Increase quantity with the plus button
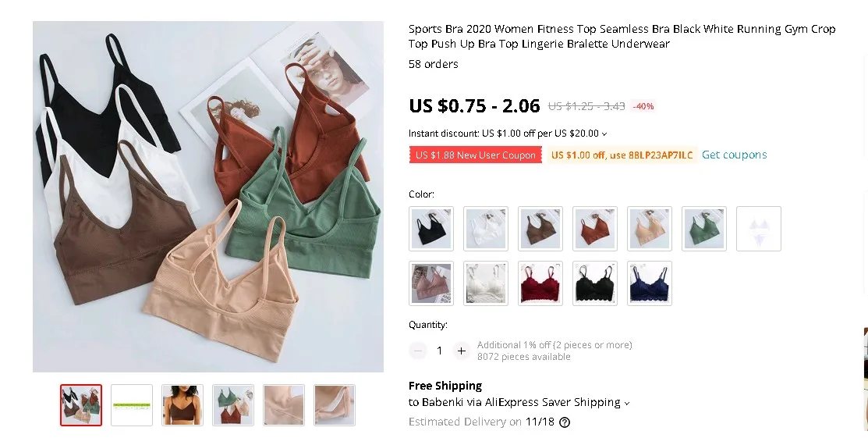The image size is (868, 438). [x=461, y=351]
